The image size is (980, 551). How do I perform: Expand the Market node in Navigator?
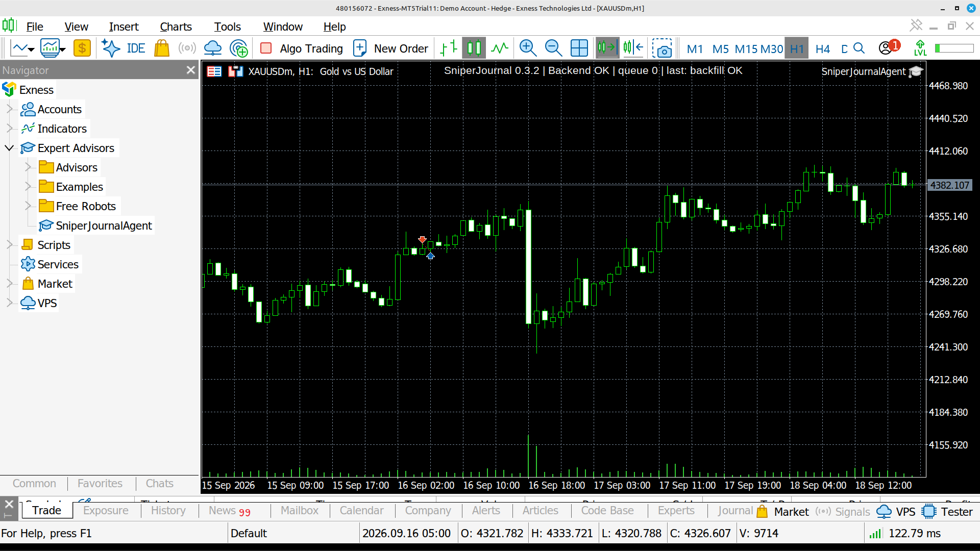tap(9, 284)
